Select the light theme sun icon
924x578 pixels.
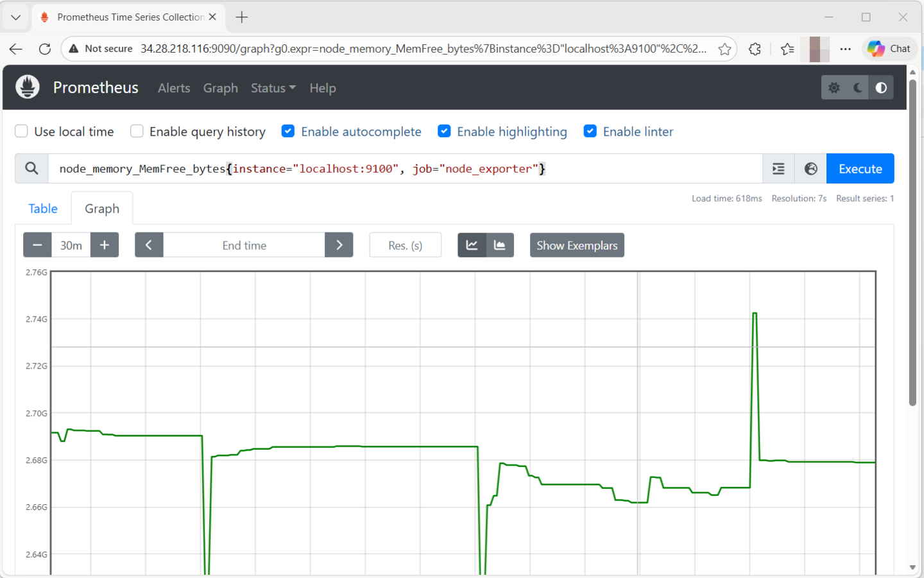(x=834, y=87)
